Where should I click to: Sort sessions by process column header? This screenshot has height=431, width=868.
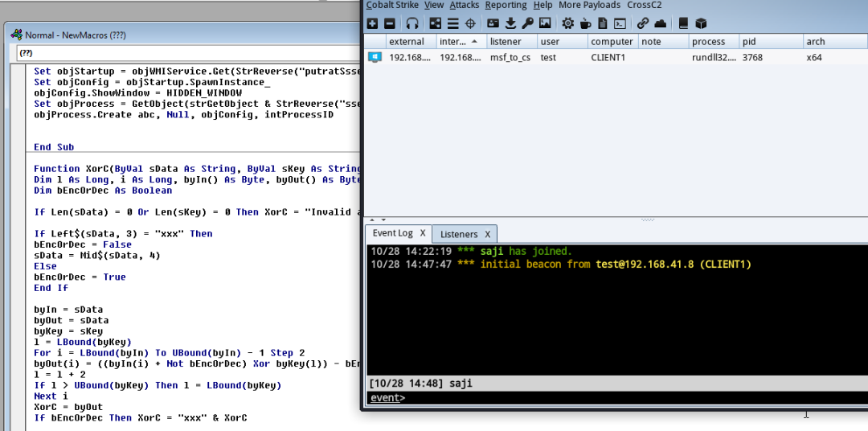coord(713,42)
